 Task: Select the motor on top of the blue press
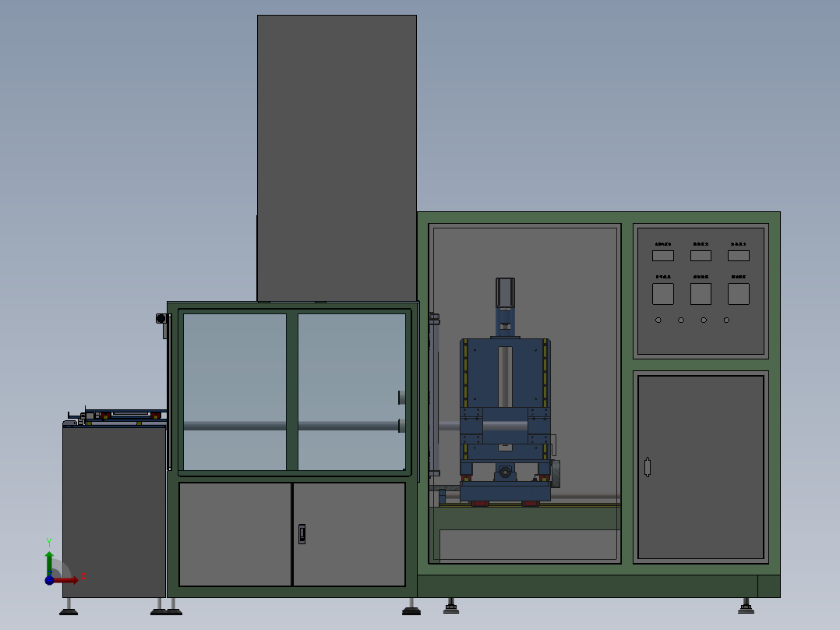[x=505, y=292]
